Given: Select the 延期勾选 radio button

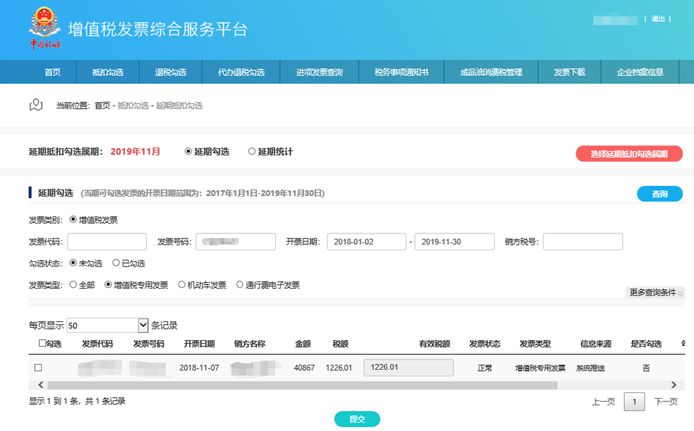Looking at the screenshot, I should (188, 151).
